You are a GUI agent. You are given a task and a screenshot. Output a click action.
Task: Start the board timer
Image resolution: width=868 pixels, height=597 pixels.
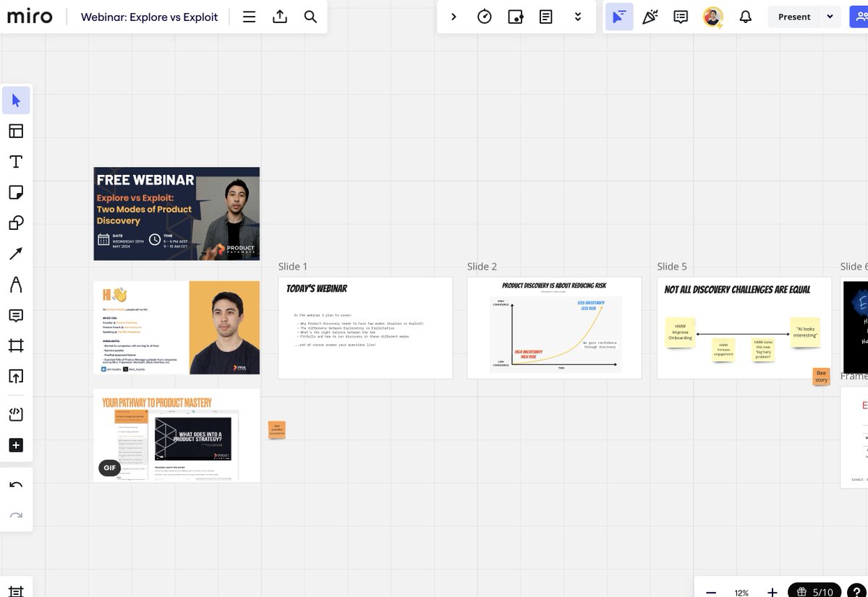tap(485, 16)
